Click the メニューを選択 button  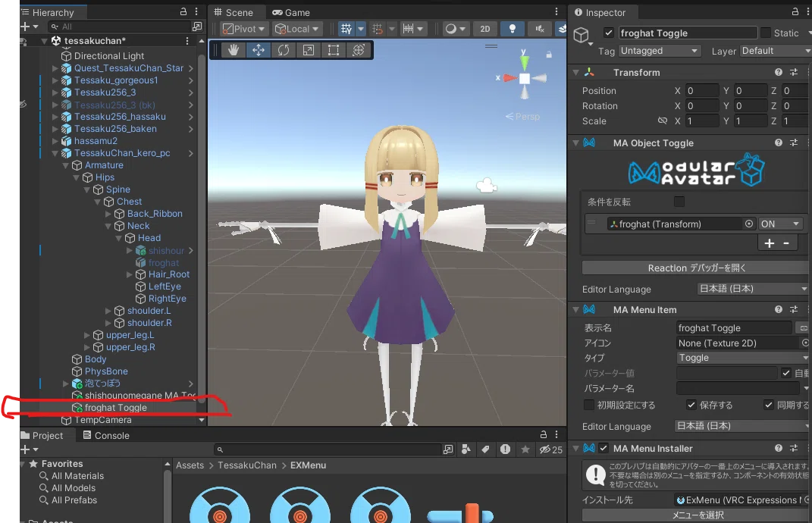[697, 515]
